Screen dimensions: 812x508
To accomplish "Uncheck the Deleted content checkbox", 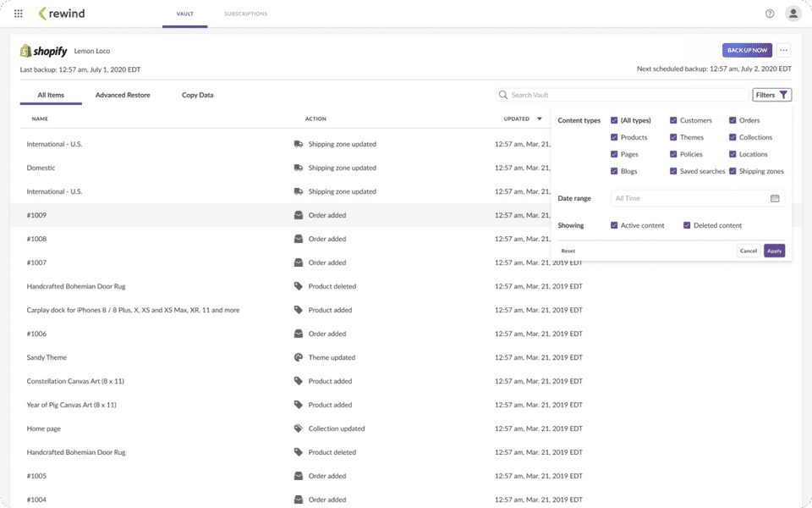I will click(x=687, y=225).
